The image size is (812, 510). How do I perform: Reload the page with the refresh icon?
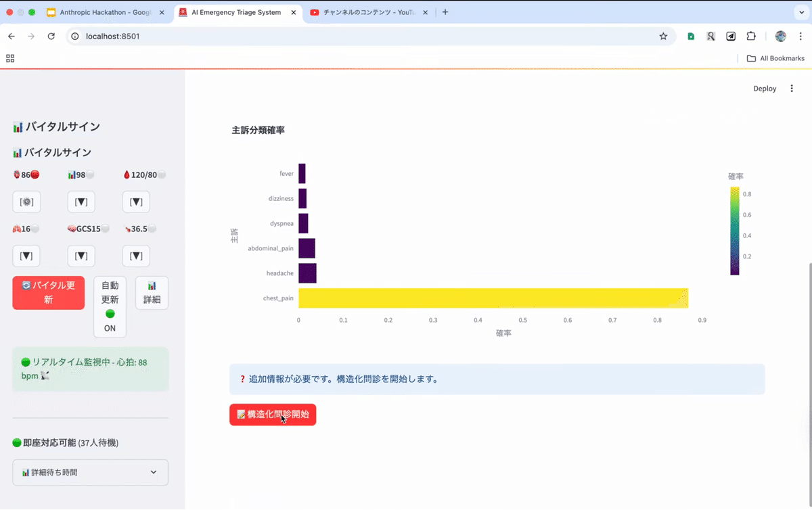pos(51,37)
